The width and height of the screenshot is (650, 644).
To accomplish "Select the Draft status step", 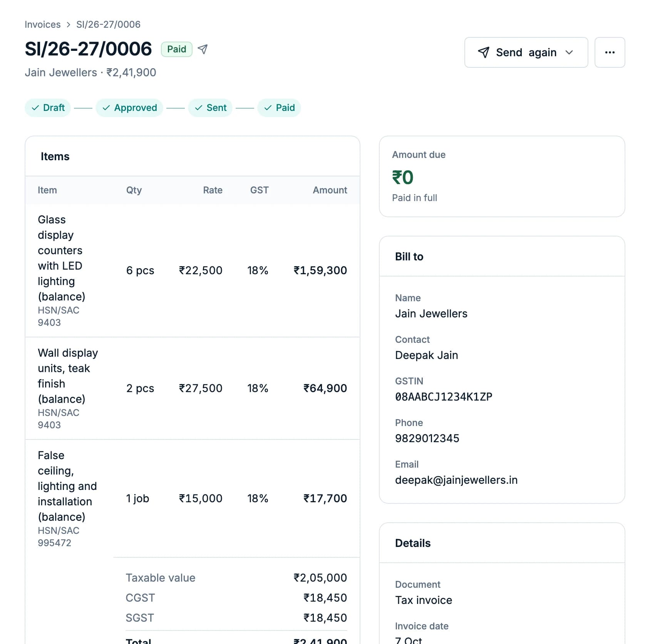I will coord(48,107).
